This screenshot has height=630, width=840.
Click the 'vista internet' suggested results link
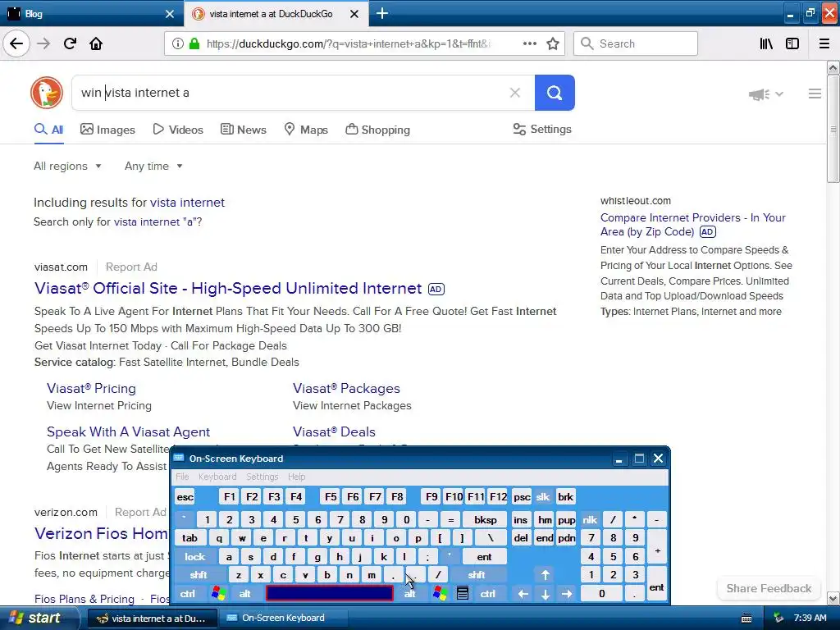coord(187,203)
